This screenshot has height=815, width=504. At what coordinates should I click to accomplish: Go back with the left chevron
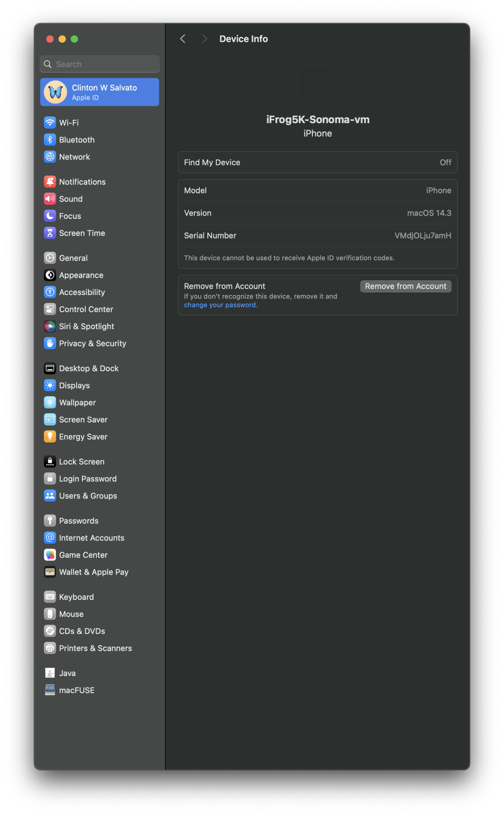[x=183, y=39]
